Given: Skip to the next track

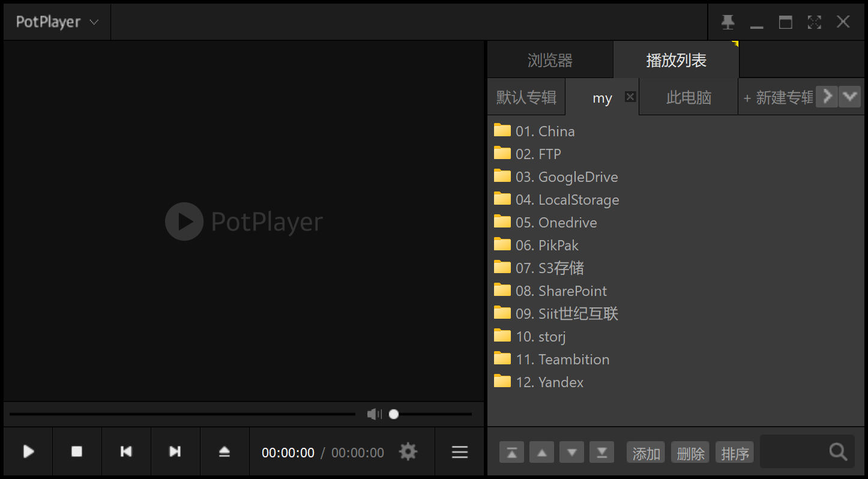Looking at the screenshot, I should click(175, 452).
